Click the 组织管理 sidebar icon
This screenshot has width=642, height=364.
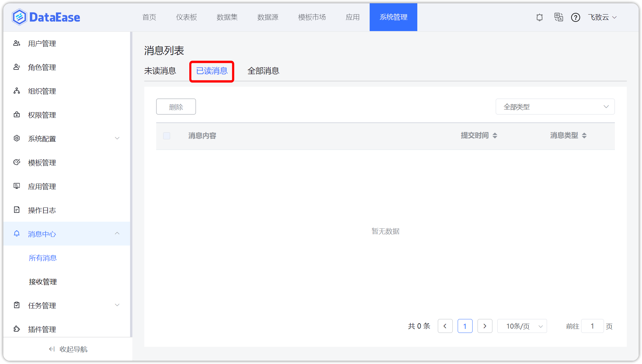click(x=17, y=91)
